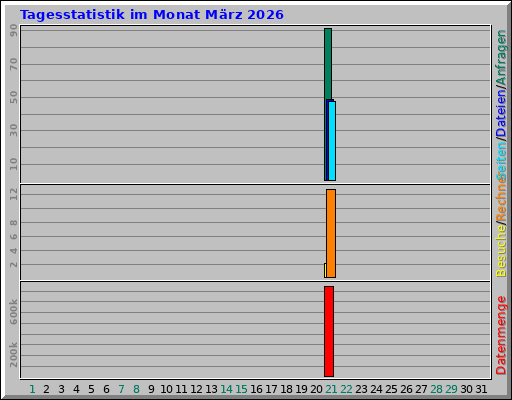Click green day 29 on the x-axis
This screenshot has height=400, width=512.
pyautogui.click(x=451, y=389)
